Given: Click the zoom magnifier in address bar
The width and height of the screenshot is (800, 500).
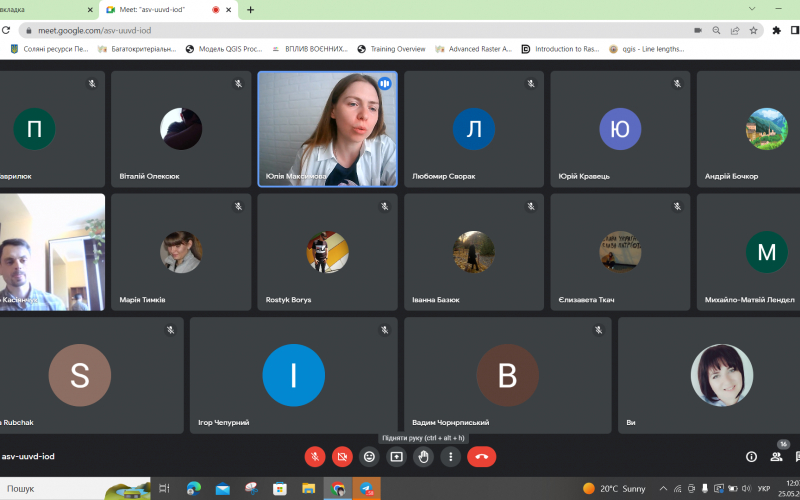Looking at the screenshot, I should [715, 30].
